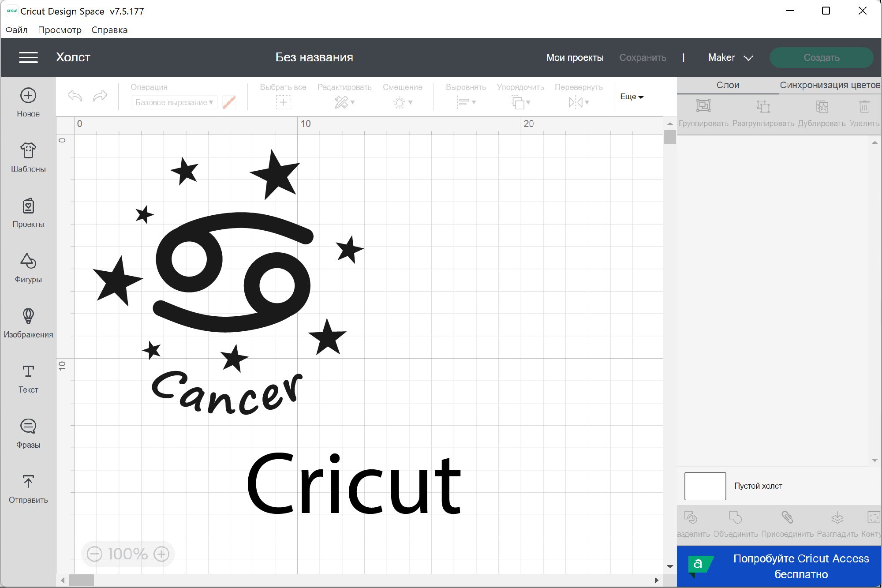Image resolution: width=882 pixels, height=588 pixels.
Task: Click the redo arrow
Action: pos(100,95)
